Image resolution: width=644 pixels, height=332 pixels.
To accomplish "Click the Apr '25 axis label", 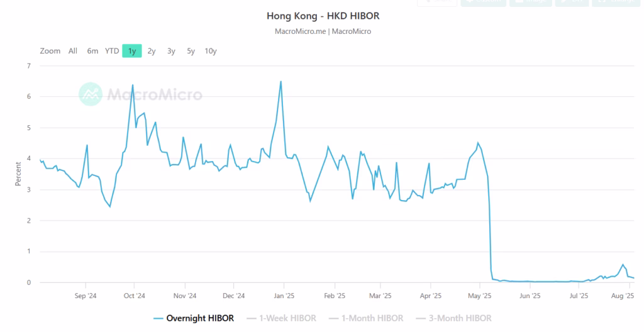I will tap(430, 296).
